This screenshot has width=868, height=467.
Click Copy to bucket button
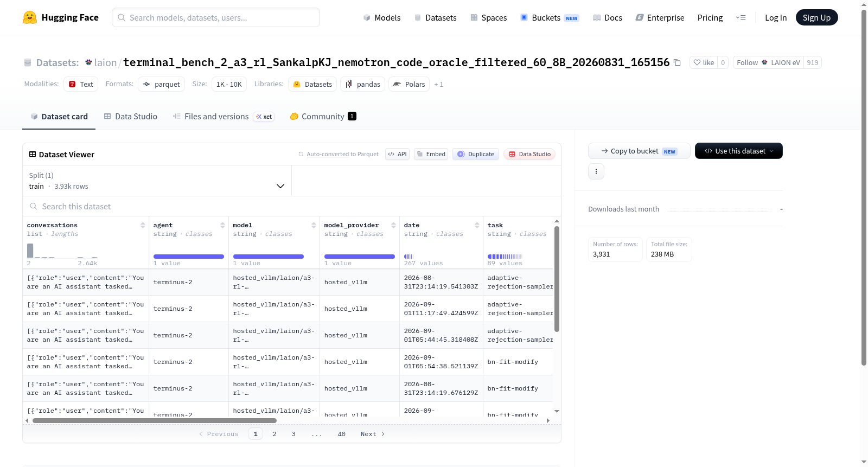pyautogui.click(x=639, y=151)
